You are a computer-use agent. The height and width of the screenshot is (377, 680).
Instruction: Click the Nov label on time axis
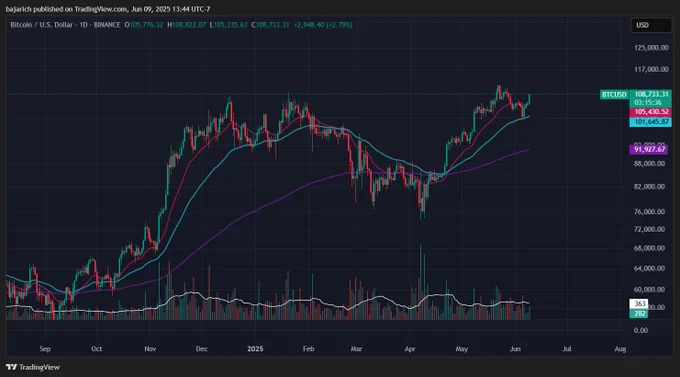(150, 349)
